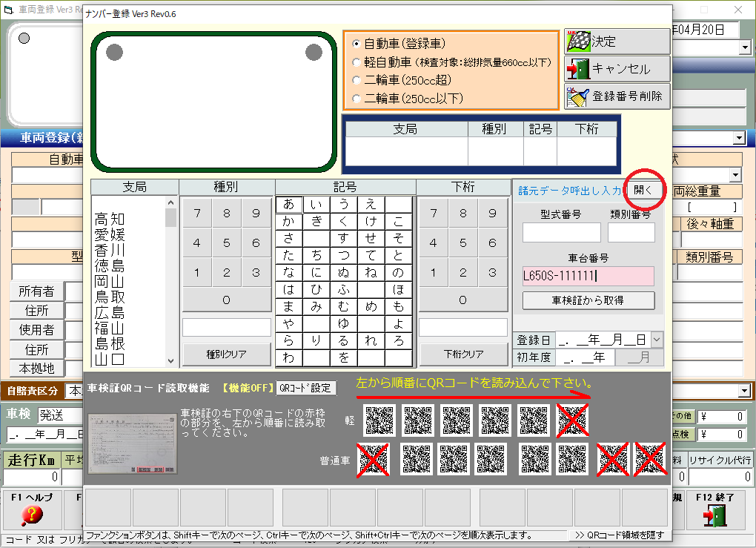
Task: Click 開く next to 諸元データ呼出し入力
Action: point(643,190)
